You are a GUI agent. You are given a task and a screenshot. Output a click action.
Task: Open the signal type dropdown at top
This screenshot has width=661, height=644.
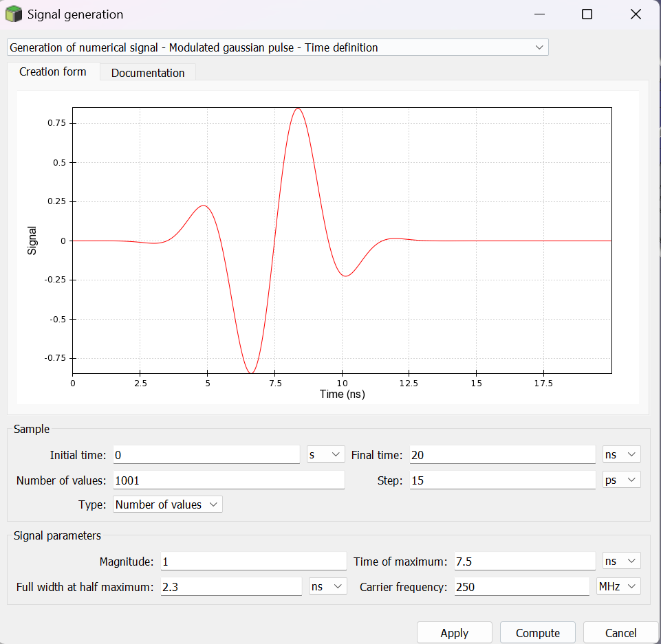pyautogui.click(x=277, y=47)
